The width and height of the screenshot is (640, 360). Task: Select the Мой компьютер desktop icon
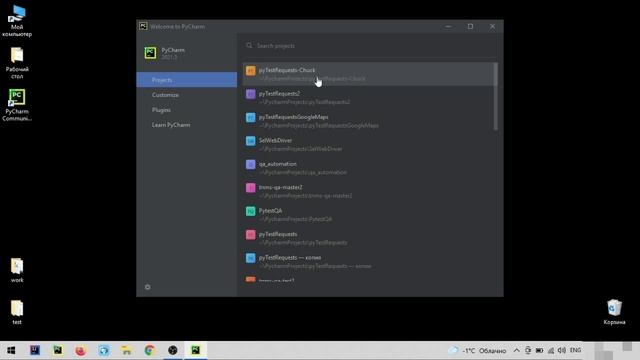tap(17, 21)
